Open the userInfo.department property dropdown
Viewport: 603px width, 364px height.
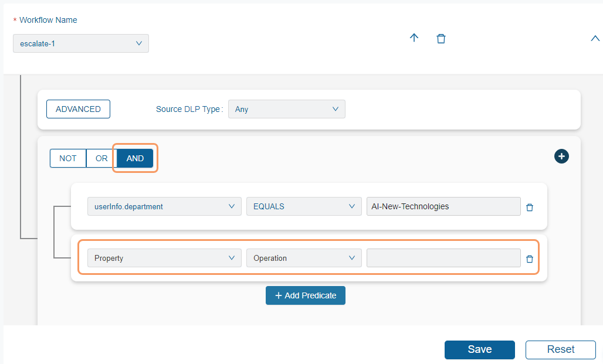click(x=164, y=206)
